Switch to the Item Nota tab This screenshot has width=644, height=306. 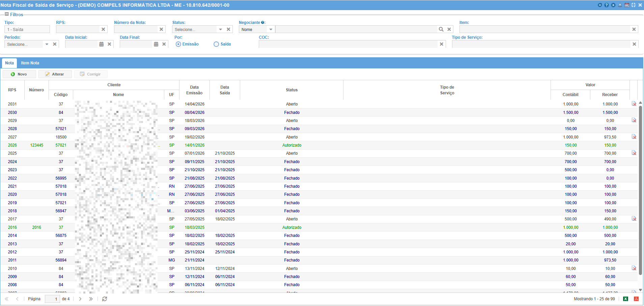pos(30,63)
